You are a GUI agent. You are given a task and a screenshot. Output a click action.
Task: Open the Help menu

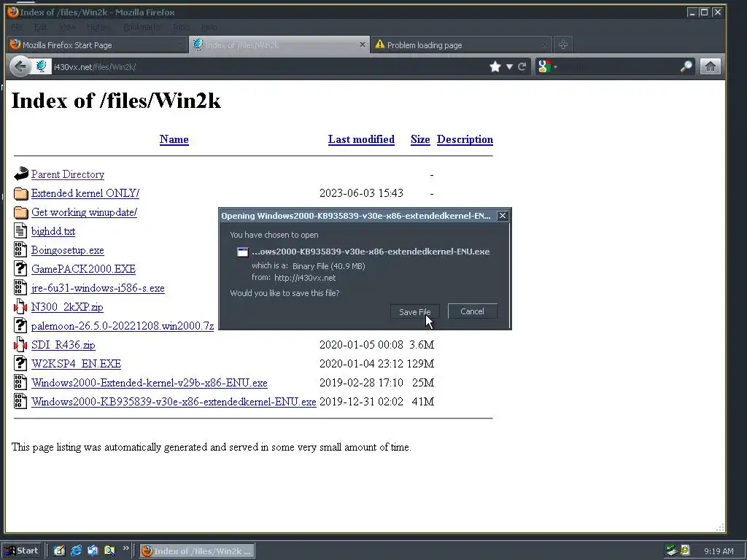click(x=209, y=27)
